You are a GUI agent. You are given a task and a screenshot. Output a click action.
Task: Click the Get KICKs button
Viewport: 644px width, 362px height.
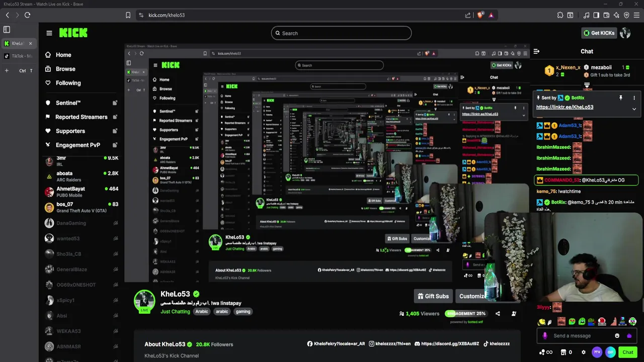pos(599,33)
